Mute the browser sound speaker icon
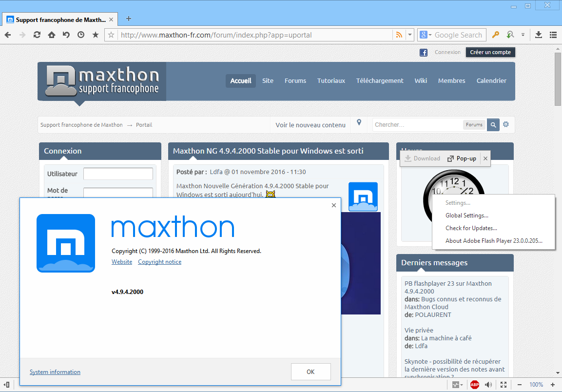562x392 pixels. point(488,385)
